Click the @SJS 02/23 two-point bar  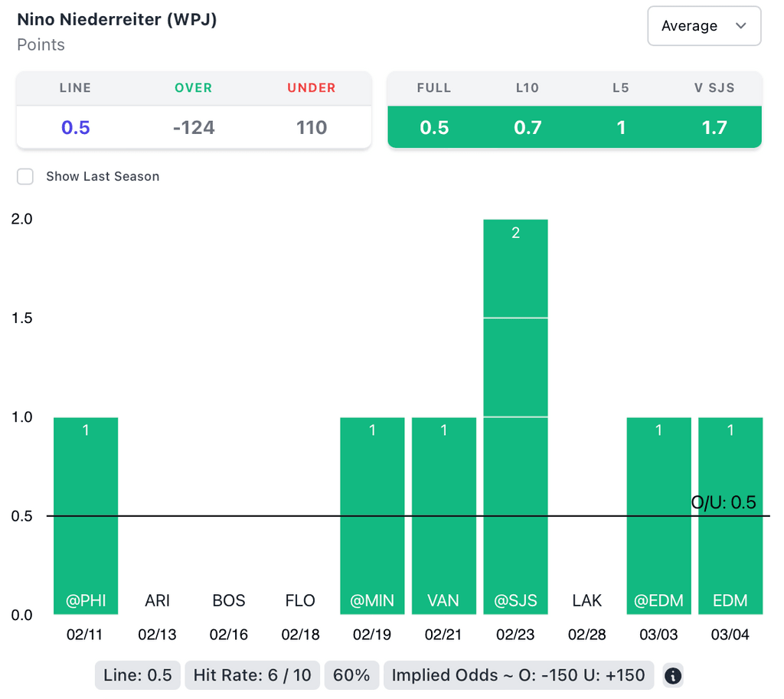click(x=515, y=417)
